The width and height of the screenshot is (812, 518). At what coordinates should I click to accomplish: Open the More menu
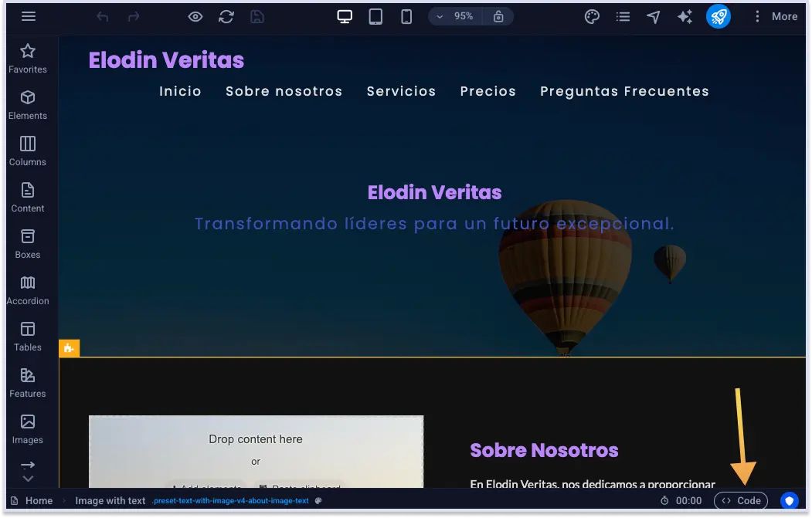[x=775, y=16]
